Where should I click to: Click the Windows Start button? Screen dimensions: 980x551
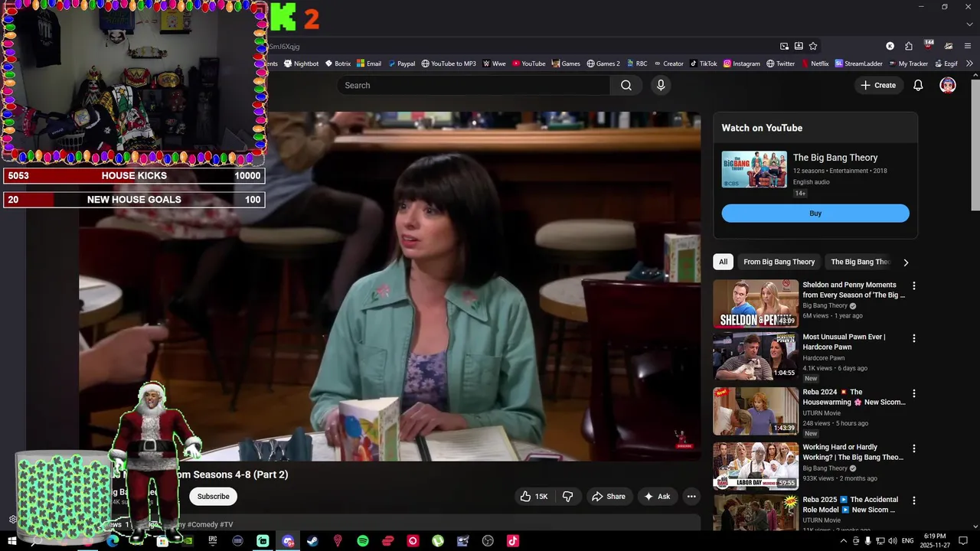11,541
